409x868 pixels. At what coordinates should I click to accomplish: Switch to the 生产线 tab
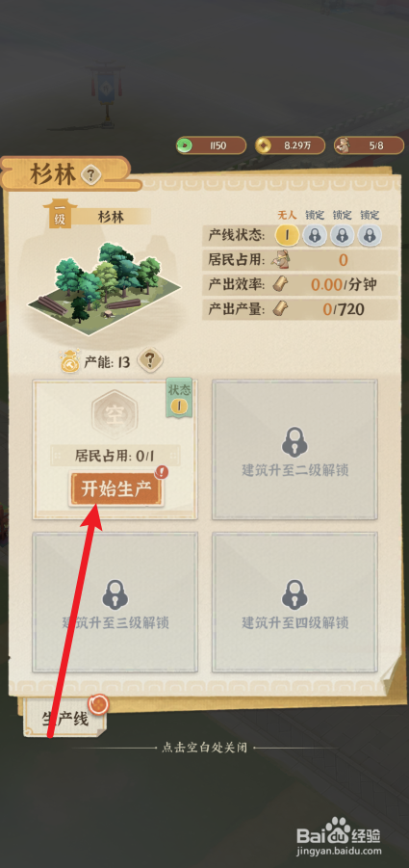65,719
